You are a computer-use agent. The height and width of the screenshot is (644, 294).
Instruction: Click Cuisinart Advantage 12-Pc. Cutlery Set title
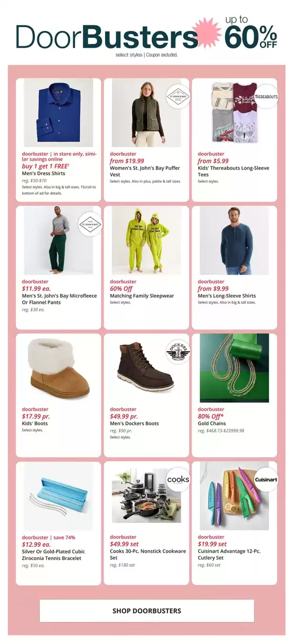click(x=229, y=555)
